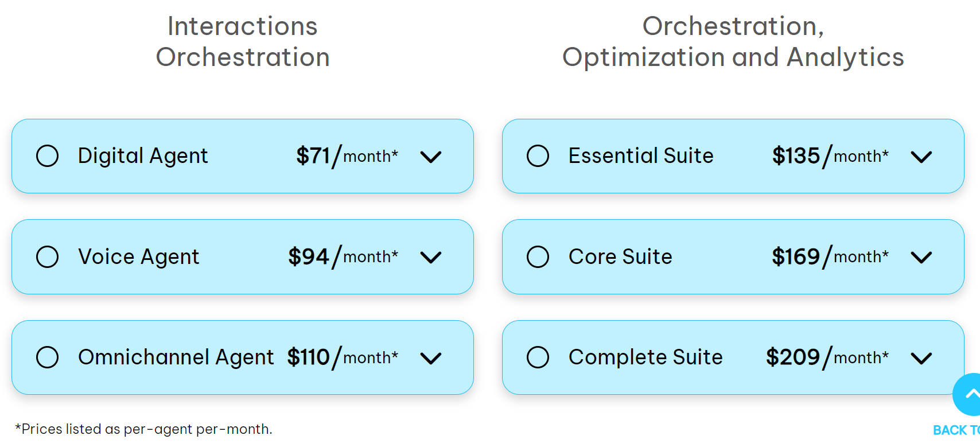Expand the Digital Agent details chevron

click(430, 157)
